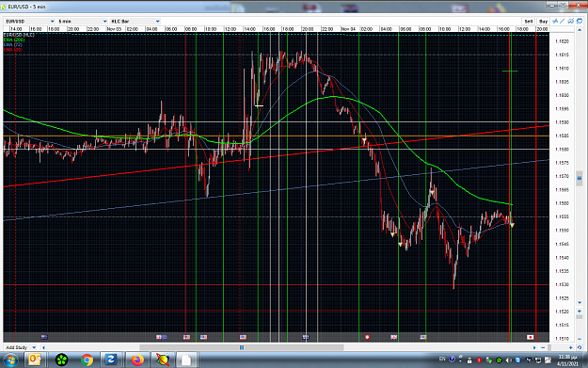This screenshot has height=368, width=588.
Task: Click the horizontal scrollbar left arrow
Action: [x=43, y=347]
